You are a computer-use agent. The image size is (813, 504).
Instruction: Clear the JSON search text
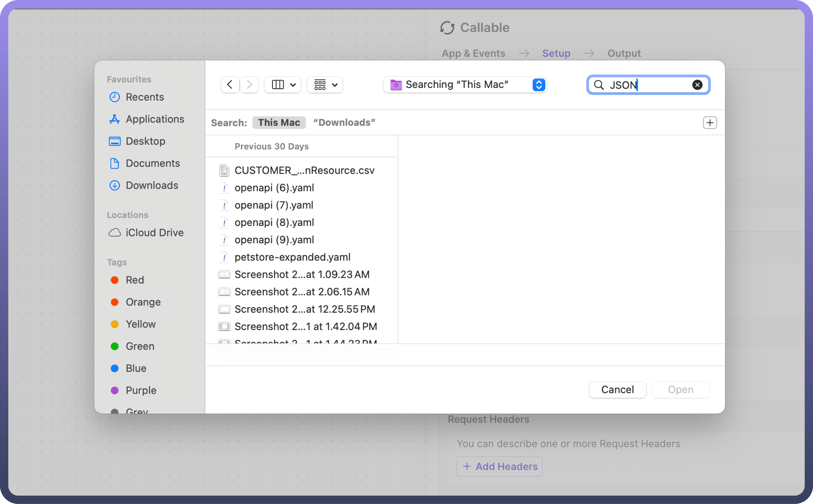pyautogui.click(x=697, y=85)
